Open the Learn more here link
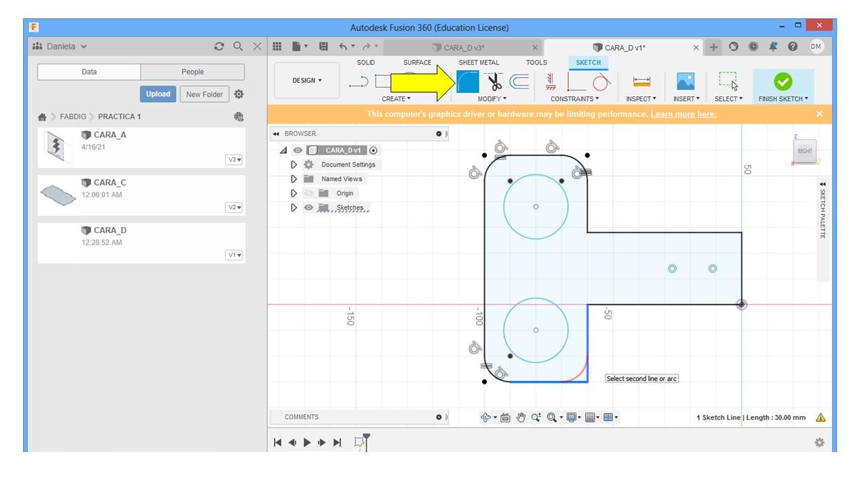Image resolution: width=868 pixels, height=488 pixels. pos(684,114)
